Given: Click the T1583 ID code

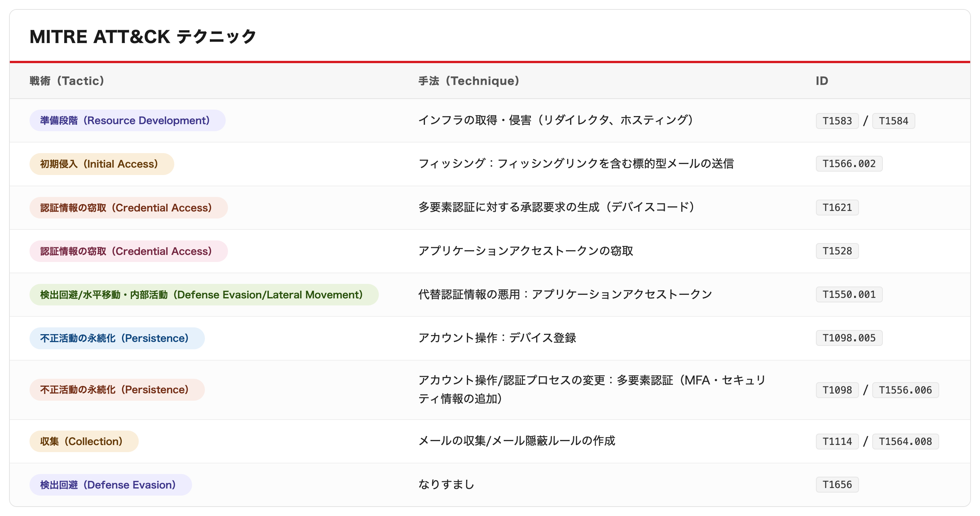Looking at the screenshot, I should (837, 121).
